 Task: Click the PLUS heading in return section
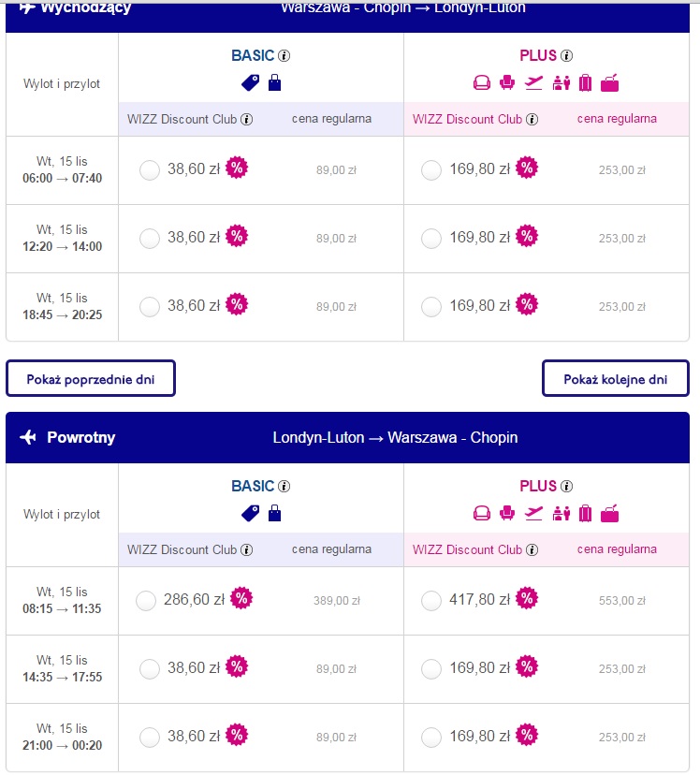(538, 487)
